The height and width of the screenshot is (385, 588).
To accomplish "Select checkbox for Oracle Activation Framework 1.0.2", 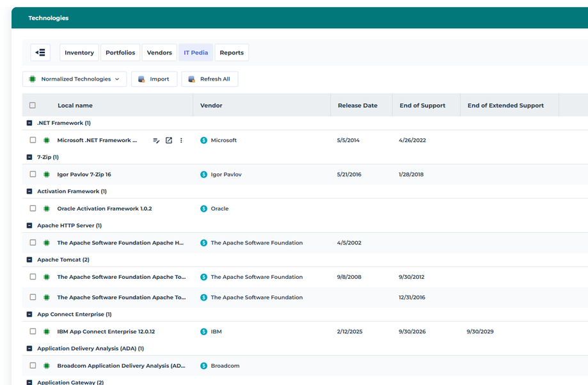I will (x=33, y=208).
